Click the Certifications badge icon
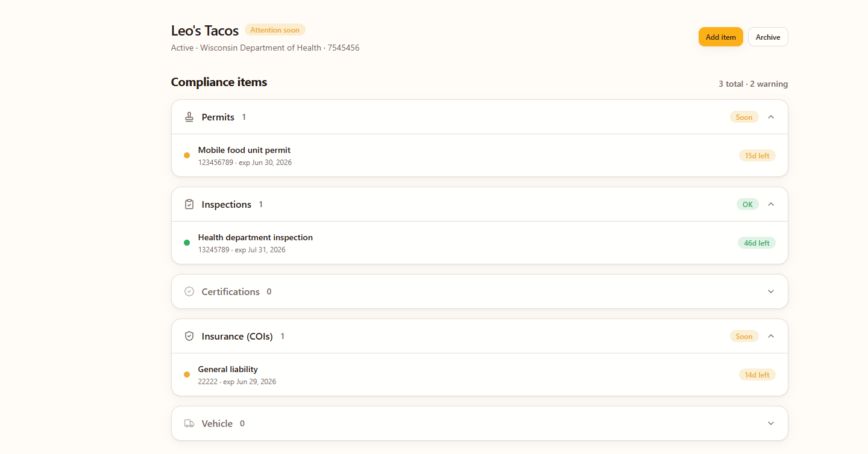The height and width of the screenshot is (454, 868). click(x=189, y=291)
